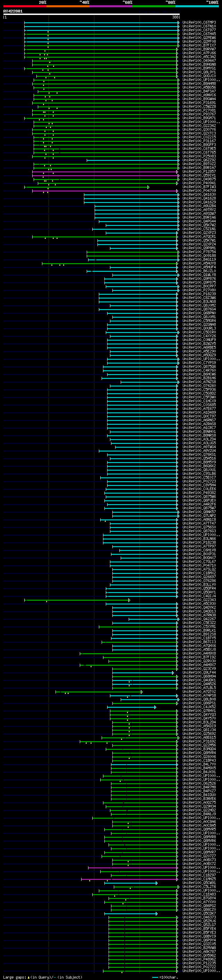Open UniRef100_P31692 hit
This screenshot has width=222, height=980.
tap(199, 742)
